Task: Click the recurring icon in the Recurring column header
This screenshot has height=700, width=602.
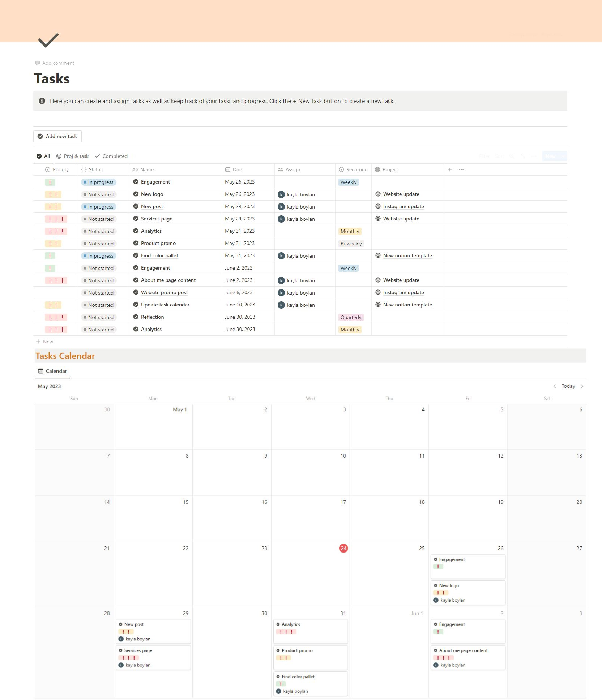Action: 341,169
